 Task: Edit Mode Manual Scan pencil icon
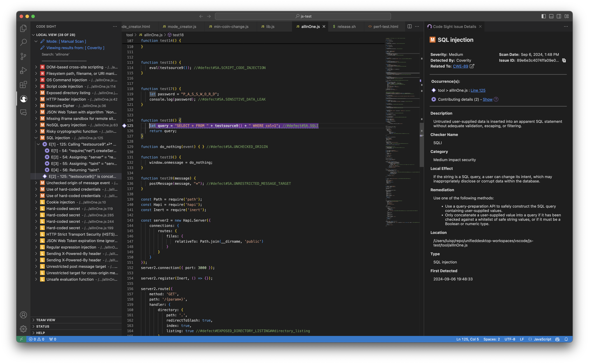(42, 41)
